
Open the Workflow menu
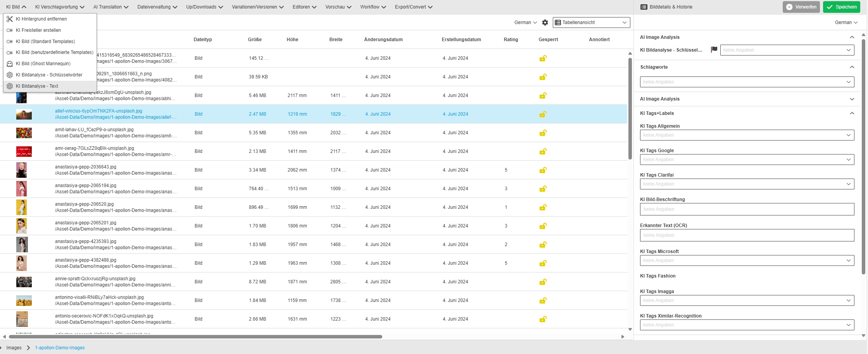[x=373, y=7]
